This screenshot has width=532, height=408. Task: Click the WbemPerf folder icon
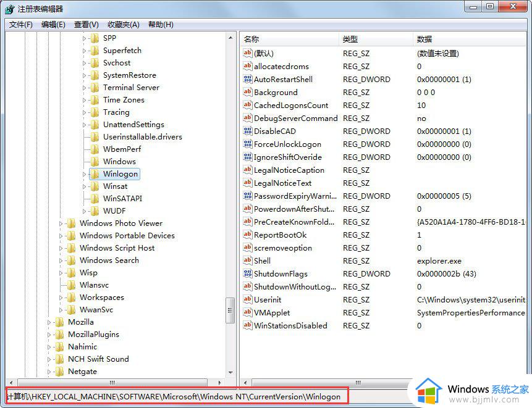[x=95, y=149]
